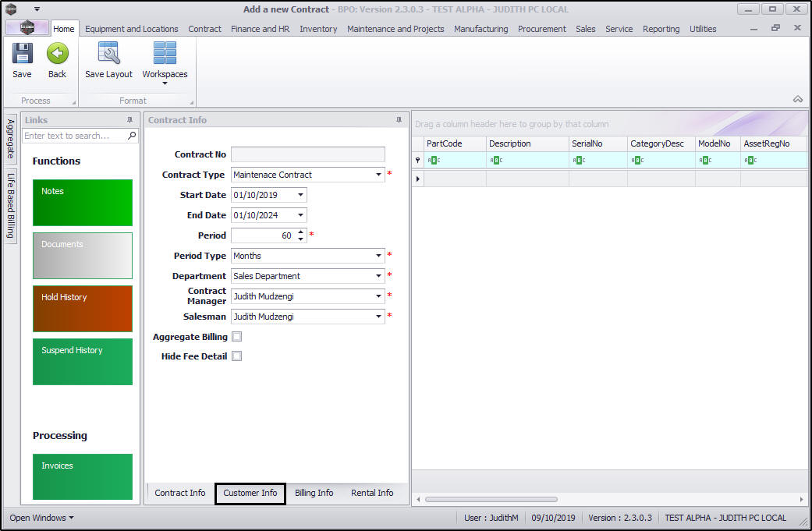Screen dimensions: 812x531
Task: Open the Procurement ribbon tab
Action: pyautogui.click(x=541, y=29)
